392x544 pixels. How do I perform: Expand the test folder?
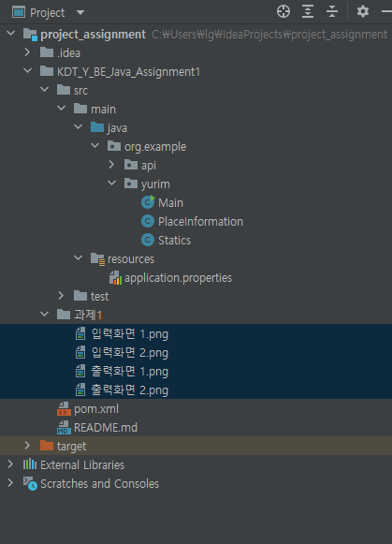[x=61, y=296]
